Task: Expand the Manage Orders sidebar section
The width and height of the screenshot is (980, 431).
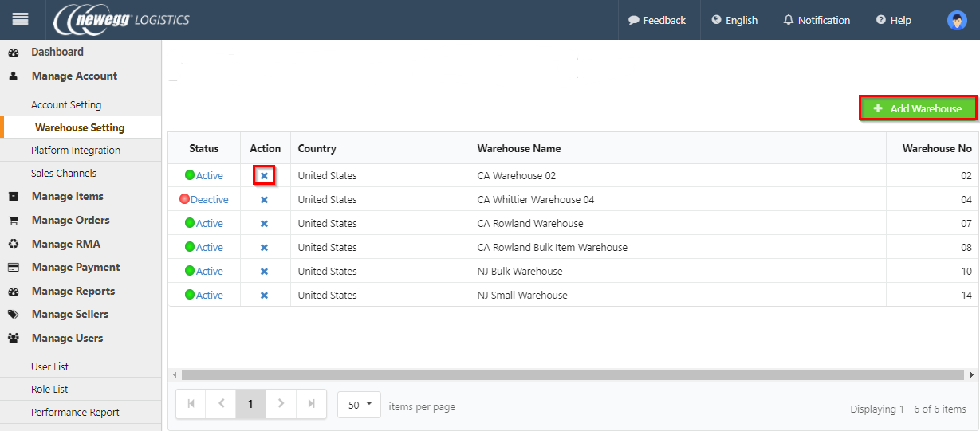Action: (70, 220)
